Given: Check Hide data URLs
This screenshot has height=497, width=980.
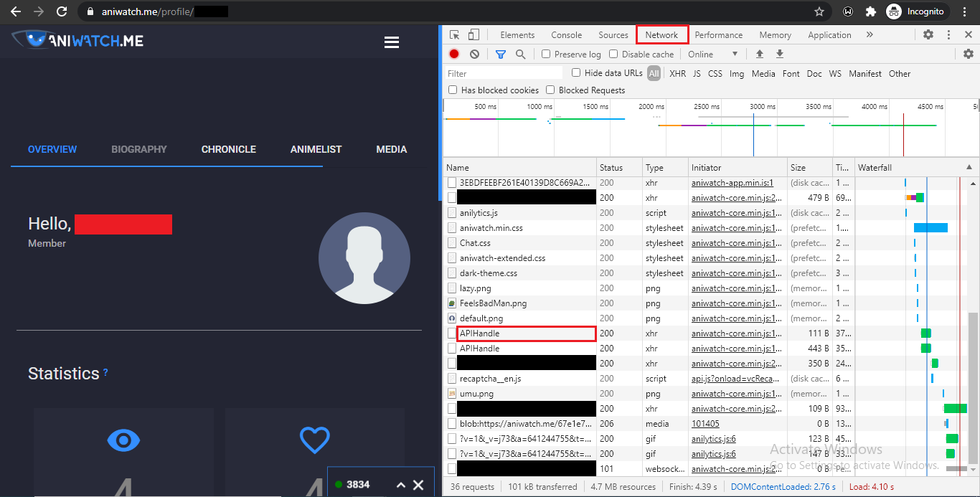Looking at the screenshot, I should coord(576,72).
